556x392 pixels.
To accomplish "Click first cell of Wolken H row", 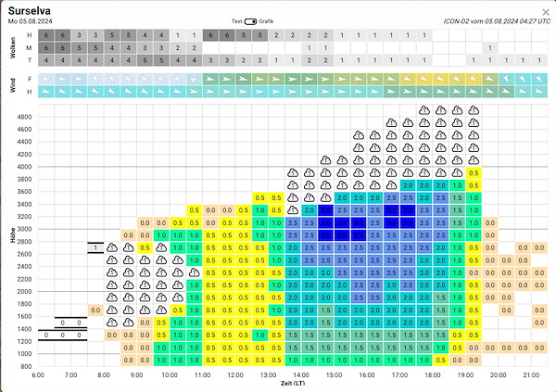I will click(x=45, y=34).
